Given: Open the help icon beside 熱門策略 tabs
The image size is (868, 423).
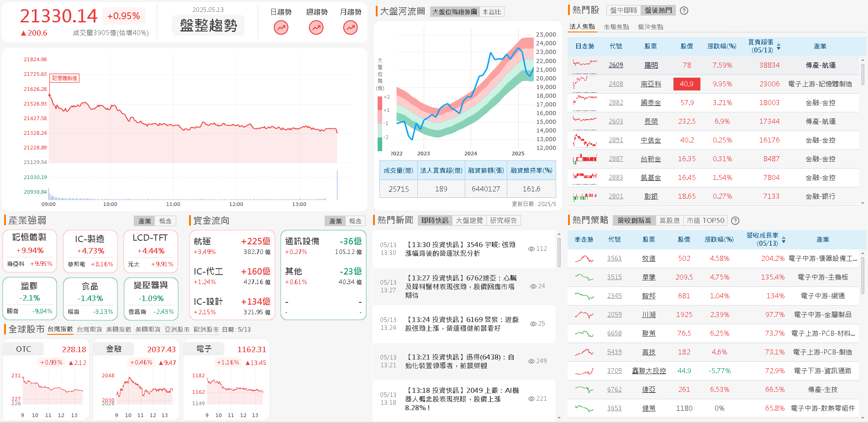Looking at the screenshot, I should (735, 221).
